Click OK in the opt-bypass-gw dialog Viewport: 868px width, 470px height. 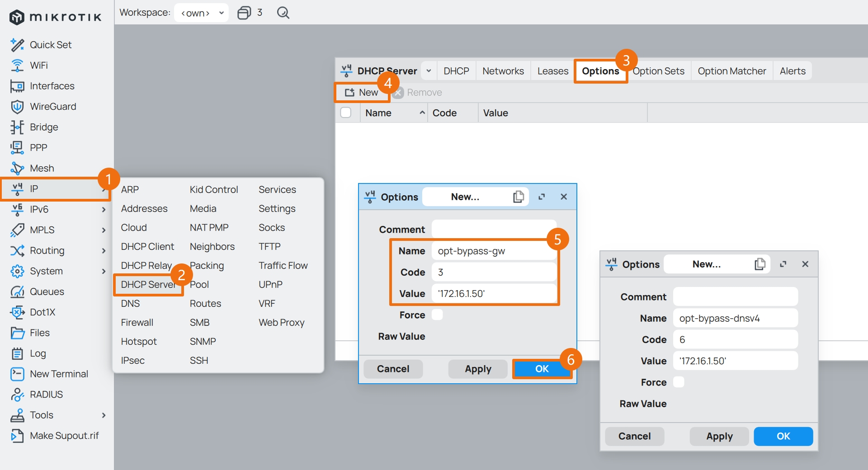point(542,369)
